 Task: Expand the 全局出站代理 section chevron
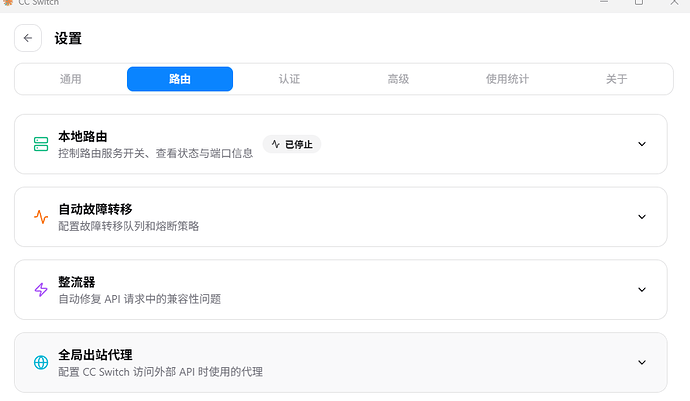click(642, 362)
